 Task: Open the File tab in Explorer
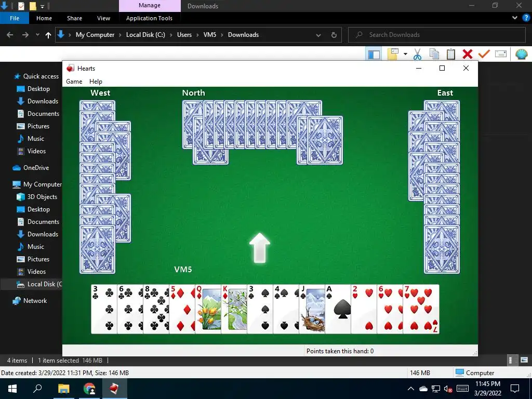coord(15,18)
